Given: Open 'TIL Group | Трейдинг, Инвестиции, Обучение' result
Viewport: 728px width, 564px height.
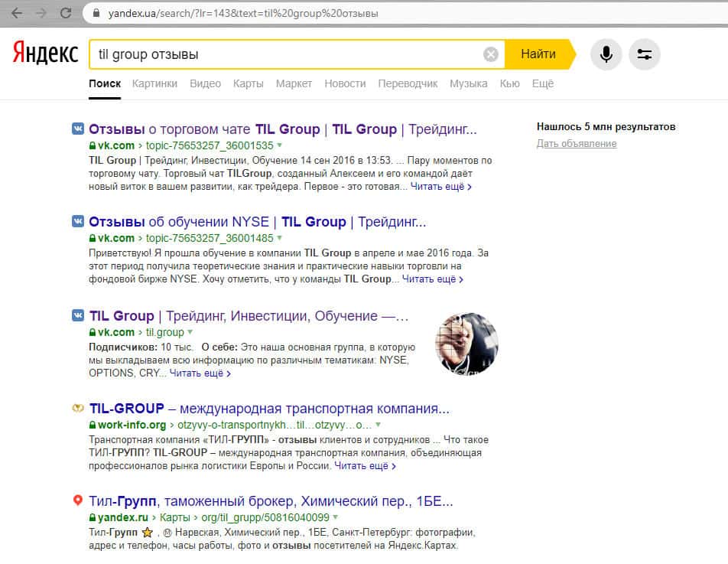Looking at the screenshot, I should (249, 316).
